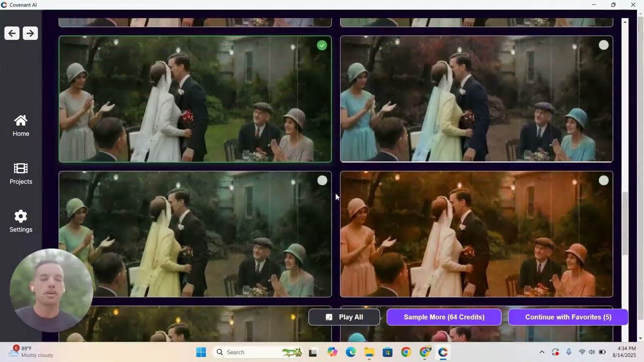644x362 pixels.
Task: Favorite the blue dresses sample
Action: coord(604,45)
